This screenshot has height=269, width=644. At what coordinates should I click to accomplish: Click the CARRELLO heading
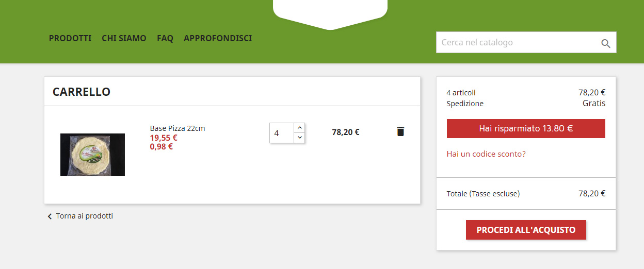coord(82,92)
